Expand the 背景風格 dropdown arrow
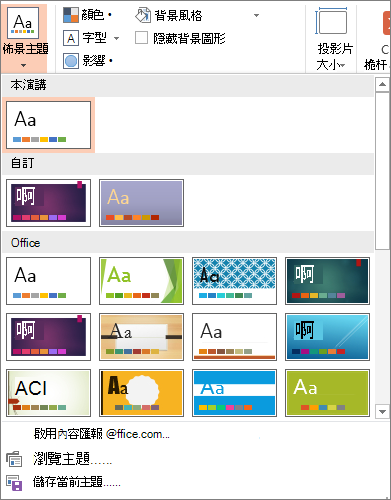Image resolution: width=391 pixels, height=500 pixels. pyautogui.click(x=256, y=15)
